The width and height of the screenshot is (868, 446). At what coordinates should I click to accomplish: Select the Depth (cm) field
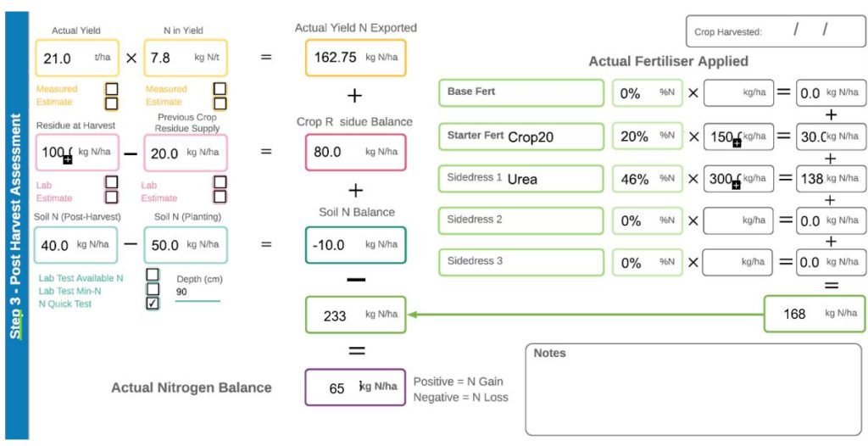click(197, 293)
